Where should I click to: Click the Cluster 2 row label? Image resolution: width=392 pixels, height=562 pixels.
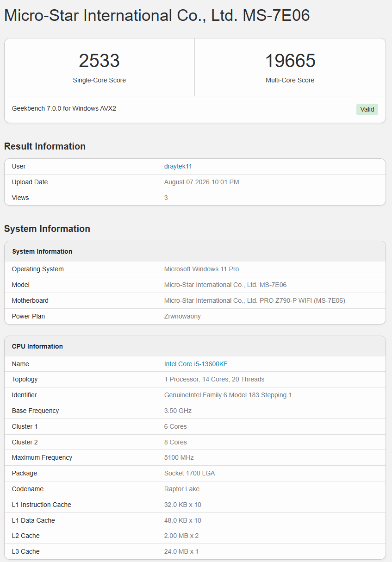(x=25, y=442)
